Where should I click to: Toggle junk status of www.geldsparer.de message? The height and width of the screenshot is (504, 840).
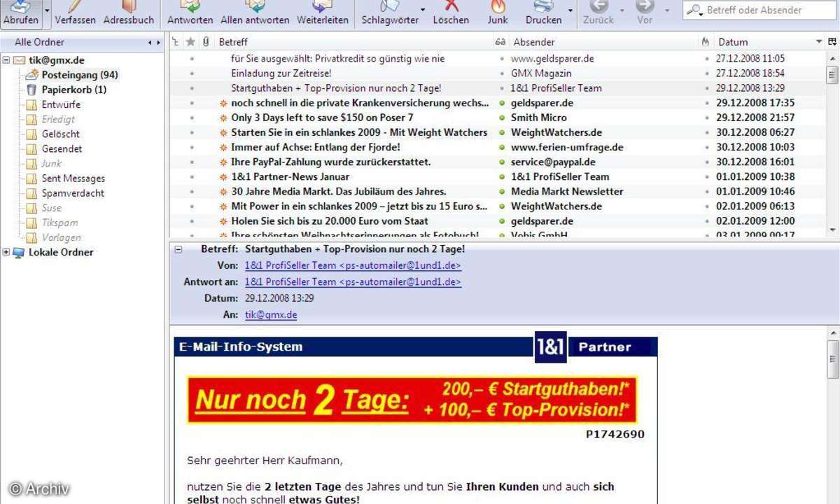click(x=707, y=59)
